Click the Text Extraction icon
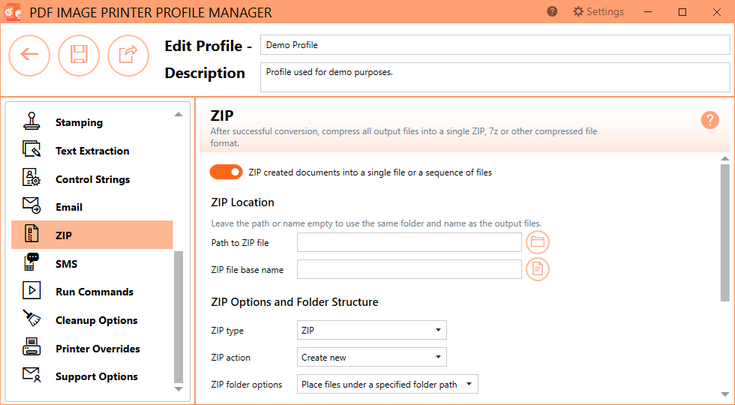The height and width of the screenshot is (405, 735). tap(32, 150)
